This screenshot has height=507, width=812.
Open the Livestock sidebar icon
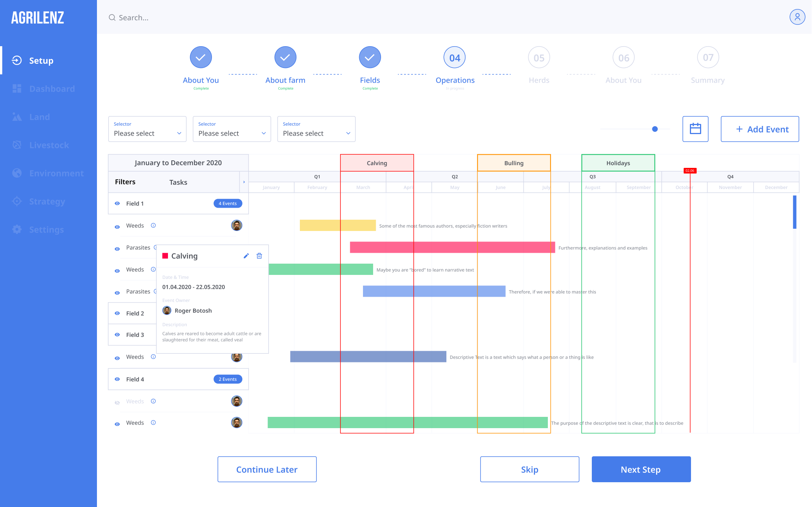point(17,145)
